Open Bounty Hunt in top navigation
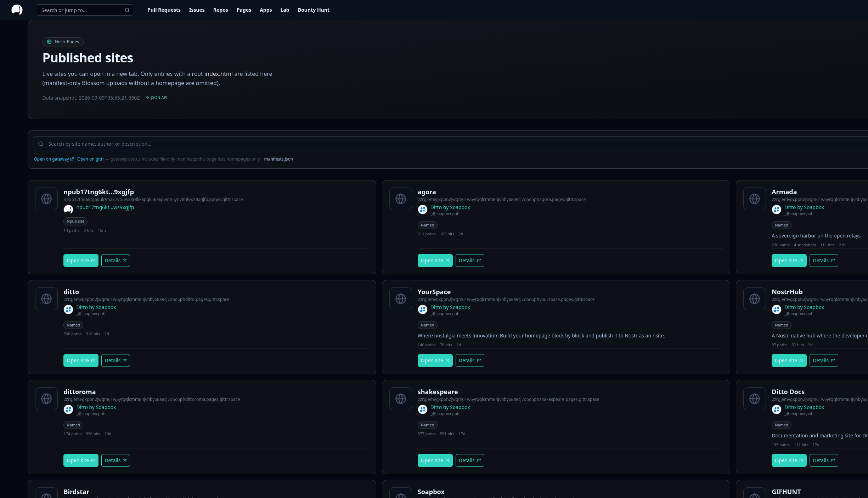The height and width of the screenshot is (498, 868). (314, 10)
